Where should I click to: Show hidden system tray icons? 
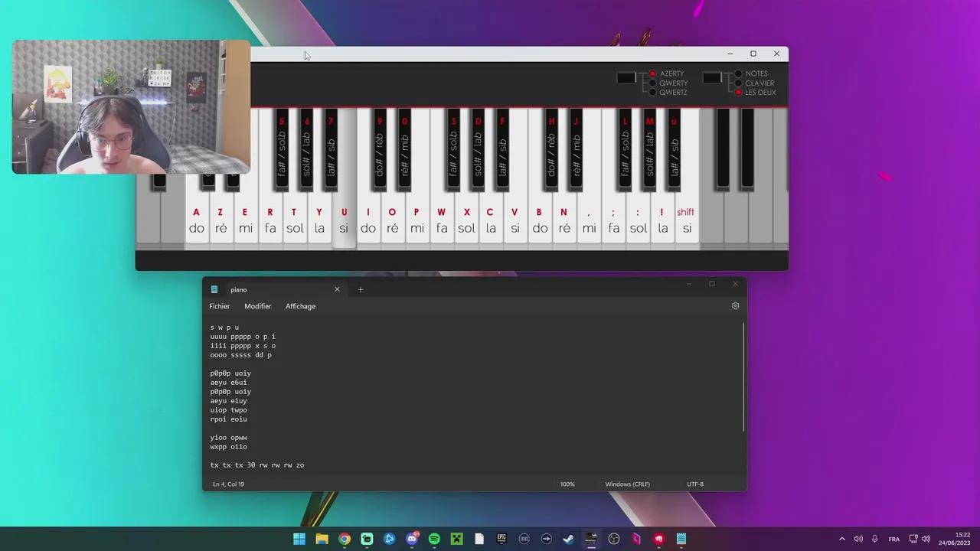(x=842, y=539)
